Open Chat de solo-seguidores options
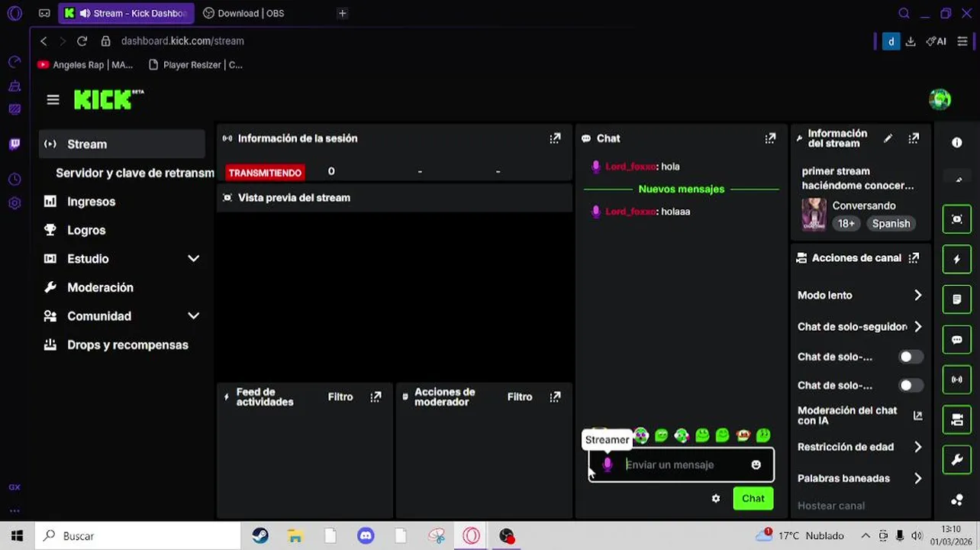980x550 pixels. click(860, 327)
